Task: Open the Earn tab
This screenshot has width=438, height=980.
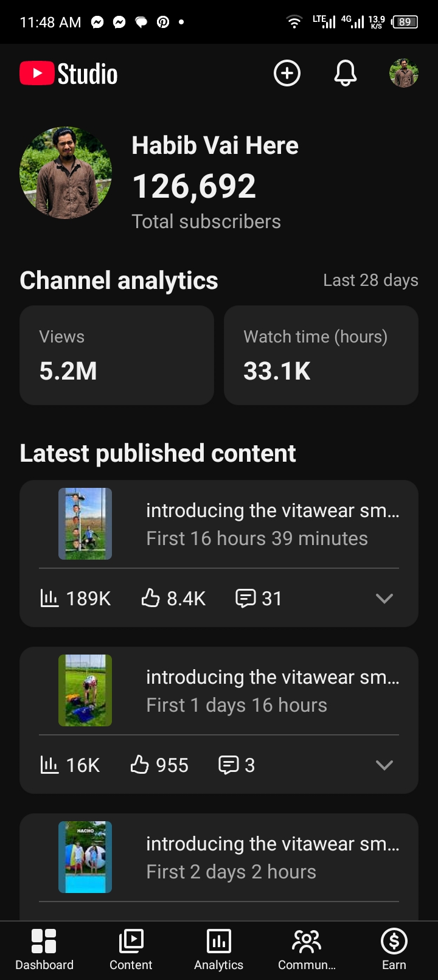Action: (394, 950)
